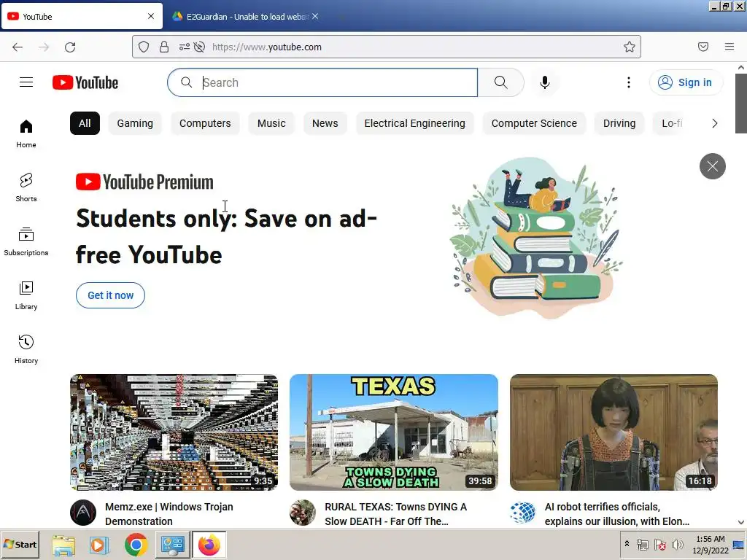Dismiss the YouTube Premium banner

(x=712, y=166)
